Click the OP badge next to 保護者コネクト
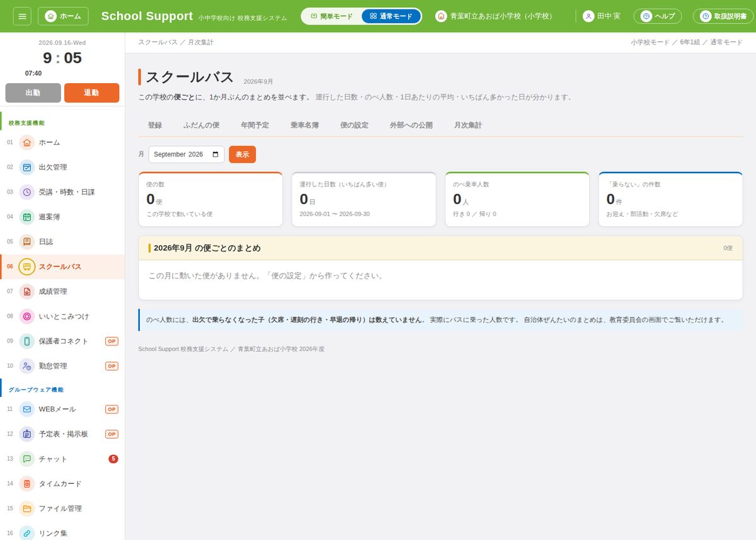Screen dimensions: 756x540 (112, 341)
